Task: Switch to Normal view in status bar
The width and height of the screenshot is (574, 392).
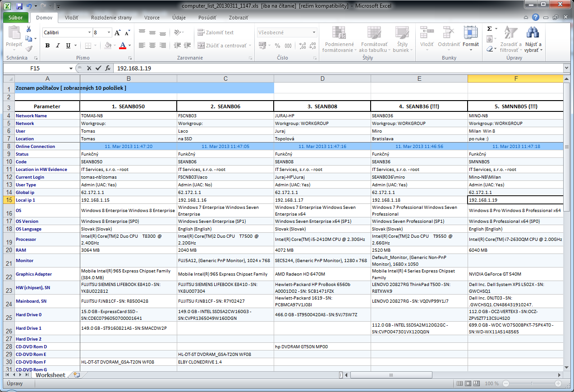Action: click(460, 383)
